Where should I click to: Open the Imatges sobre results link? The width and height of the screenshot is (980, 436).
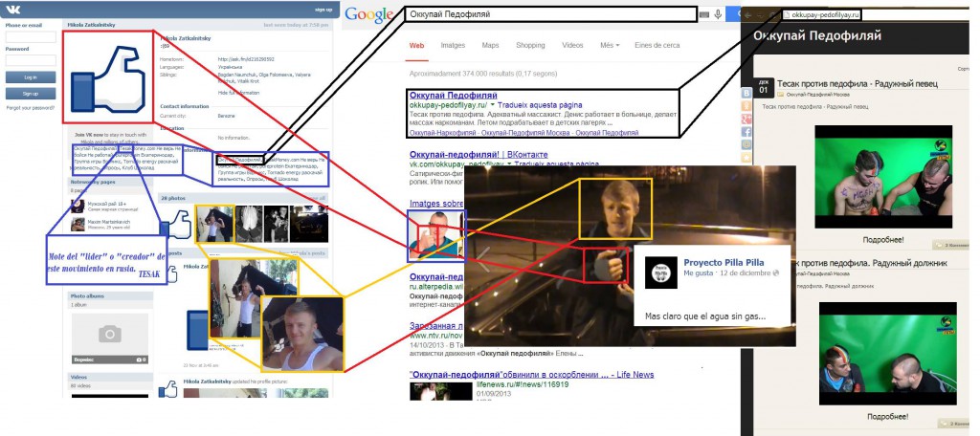click(436, 204)
